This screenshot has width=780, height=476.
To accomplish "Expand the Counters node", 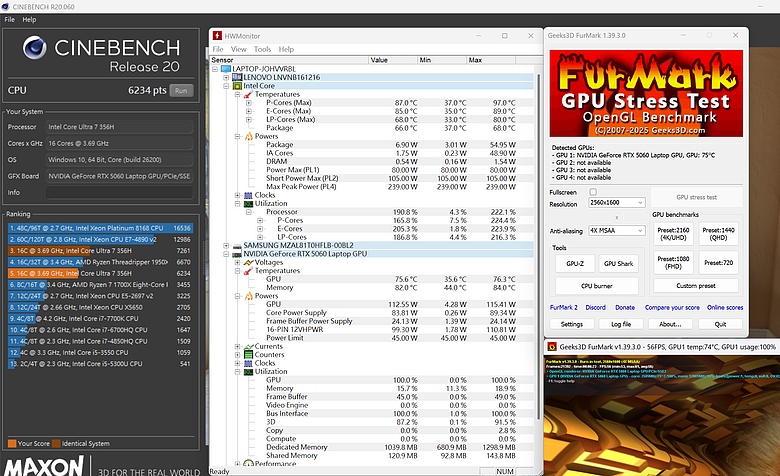I will [x=237, y=355].
